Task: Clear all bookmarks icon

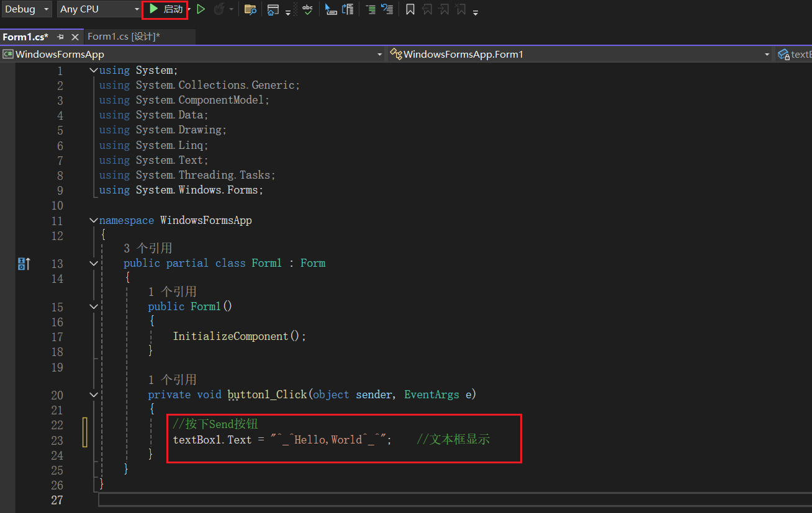Action: 460,9
